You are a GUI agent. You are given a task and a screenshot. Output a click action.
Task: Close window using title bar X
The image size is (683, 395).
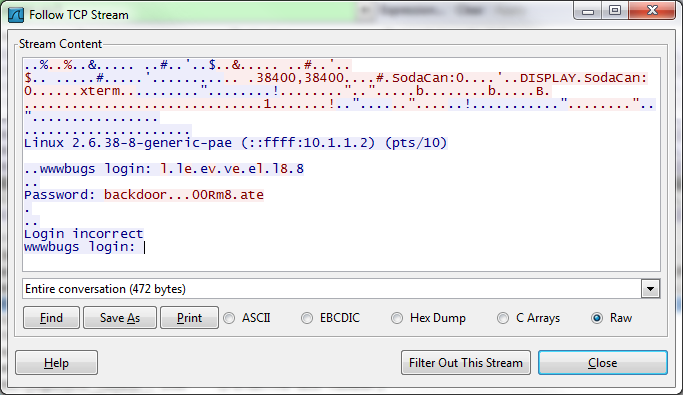(x=652, y=11)
